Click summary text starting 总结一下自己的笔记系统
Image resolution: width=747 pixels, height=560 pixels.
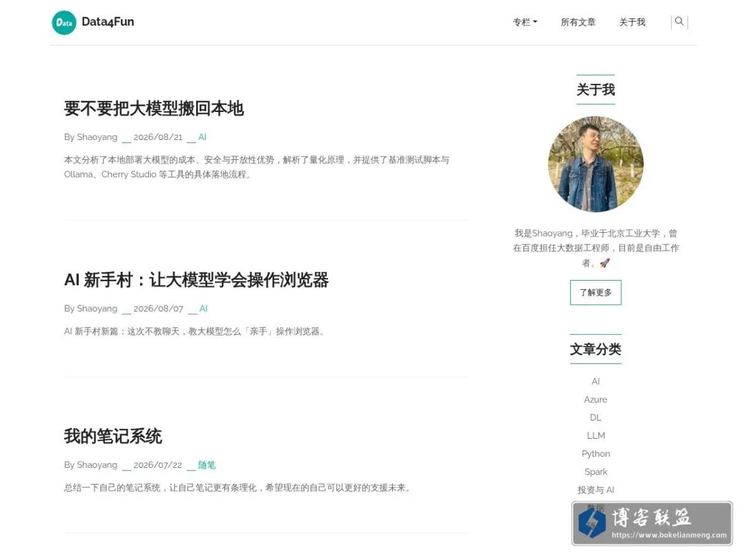pyautogui.click(x=238, y=488)
